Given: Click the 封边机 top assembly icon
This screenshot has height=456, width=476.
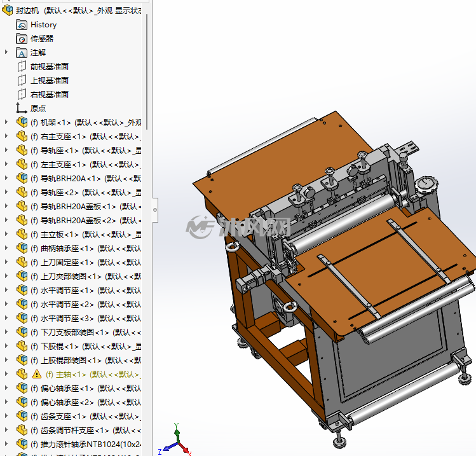Looking at the screenshot, I should coord(7,11).
